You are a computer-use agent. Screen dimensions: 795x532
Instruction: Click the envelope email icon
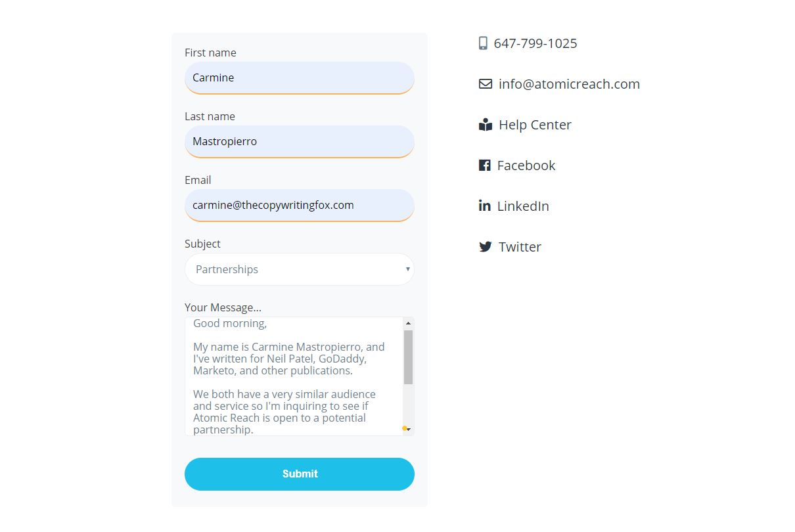coord(486,84)
